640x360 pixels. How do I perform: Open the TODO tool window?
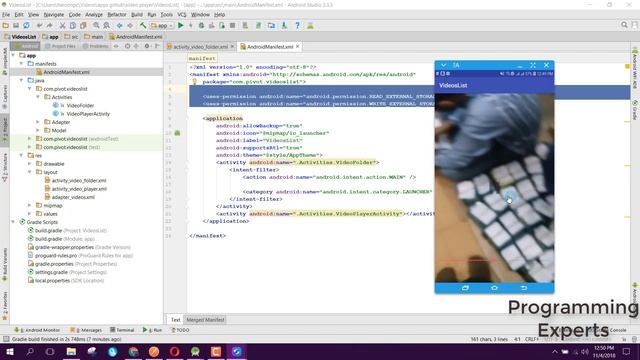coord(180,330)
